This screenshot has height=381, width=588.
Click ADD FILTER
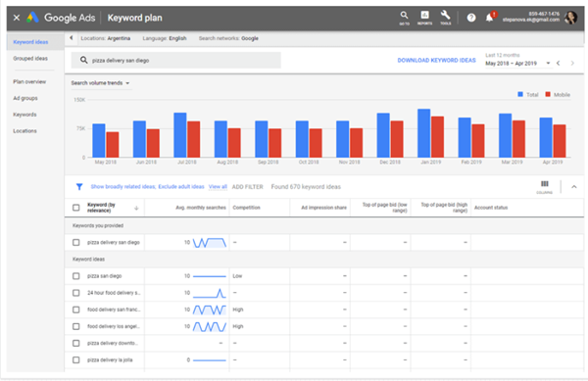tap(248, 187)
